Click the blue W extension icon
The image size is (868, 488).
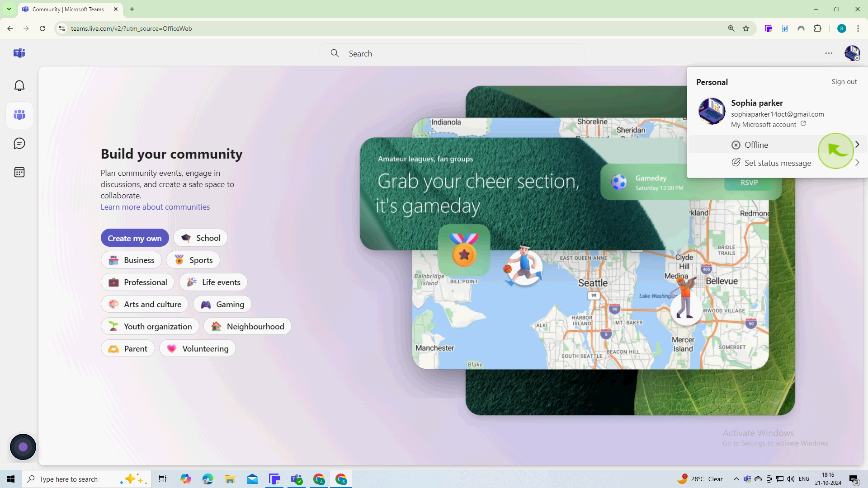785,28
